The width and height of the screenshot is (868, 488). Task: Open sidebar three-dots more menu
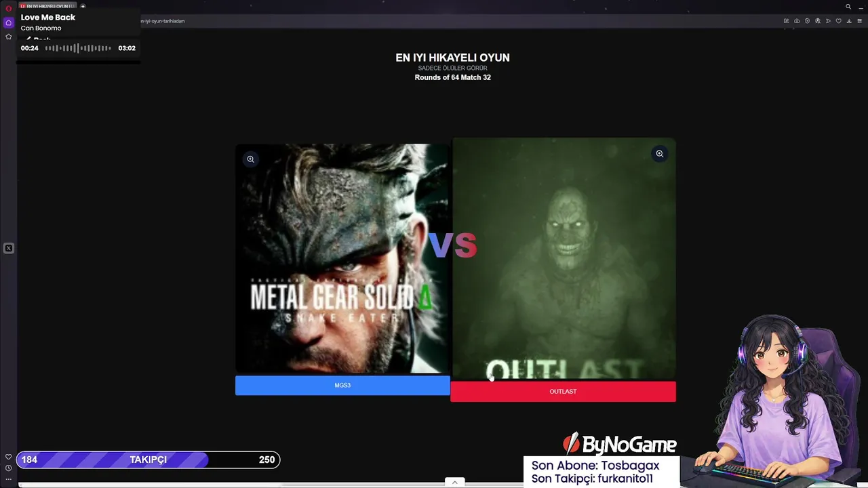(x=8, y=479)
